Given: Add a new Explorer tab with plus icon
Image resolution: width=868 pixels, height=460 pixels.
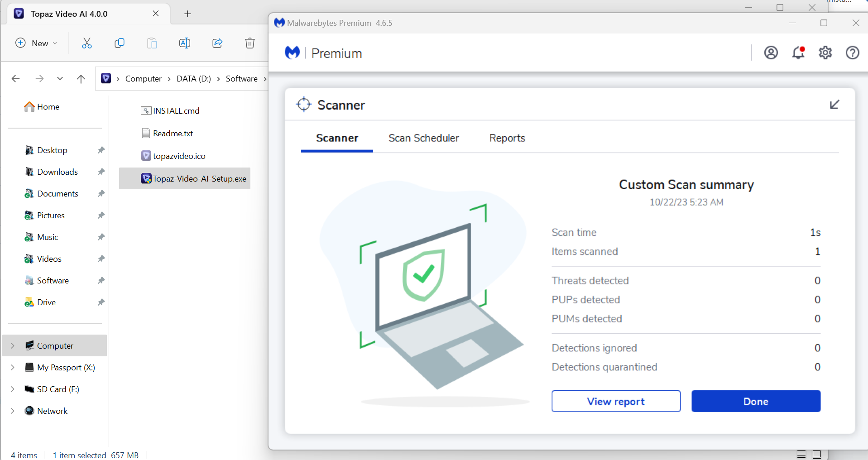Looking at the screenshot, I should [187, 14].
